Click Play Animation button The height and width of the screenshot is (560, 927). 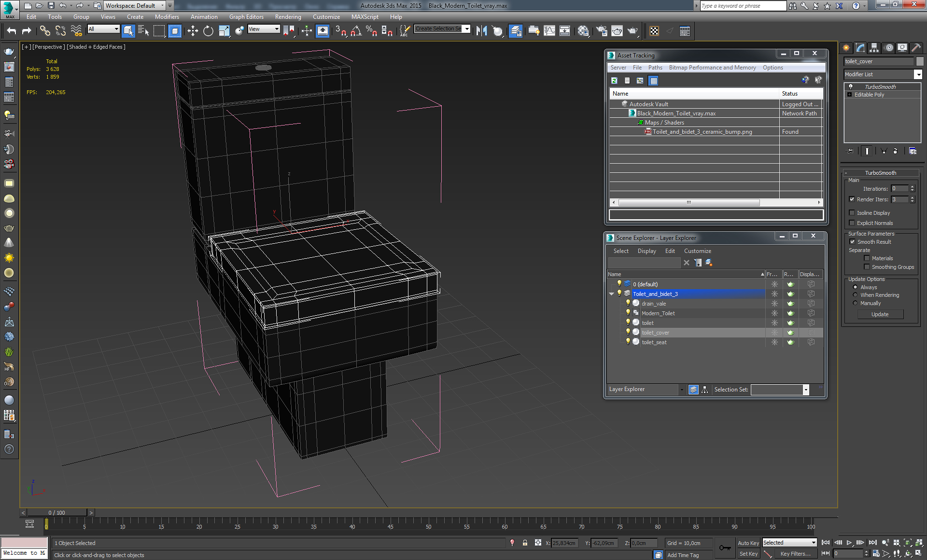pyautogui.click(x=849, y=543)
